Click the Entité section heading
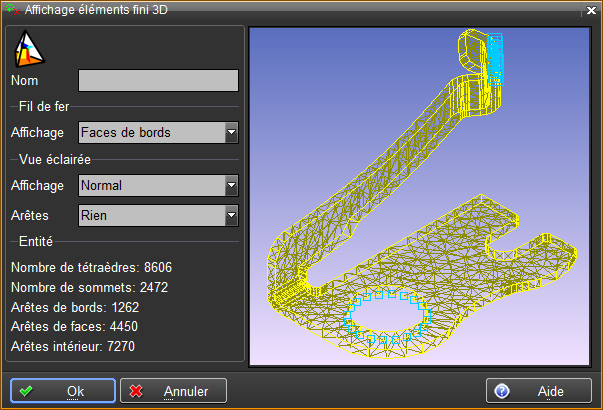Viewport: 603px width, 410px height. click(x=36, y=242)
